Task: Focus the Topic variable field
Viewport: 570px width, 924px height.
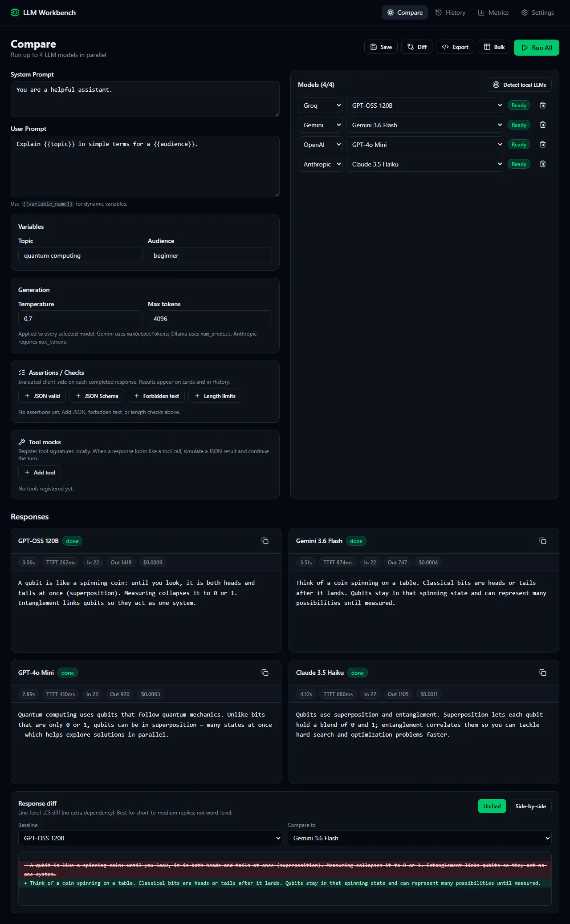Action: [x=80, y=255]
